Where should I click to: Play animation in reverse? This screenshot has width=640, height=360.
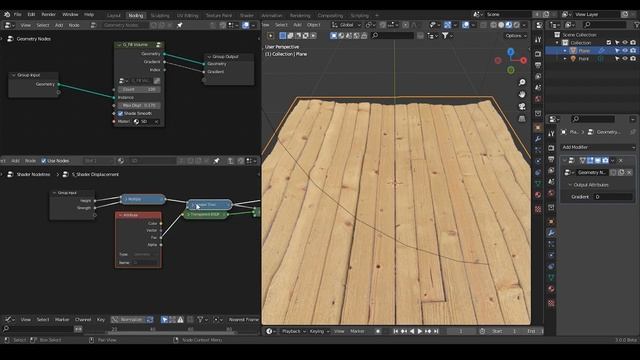pos(412,331)
